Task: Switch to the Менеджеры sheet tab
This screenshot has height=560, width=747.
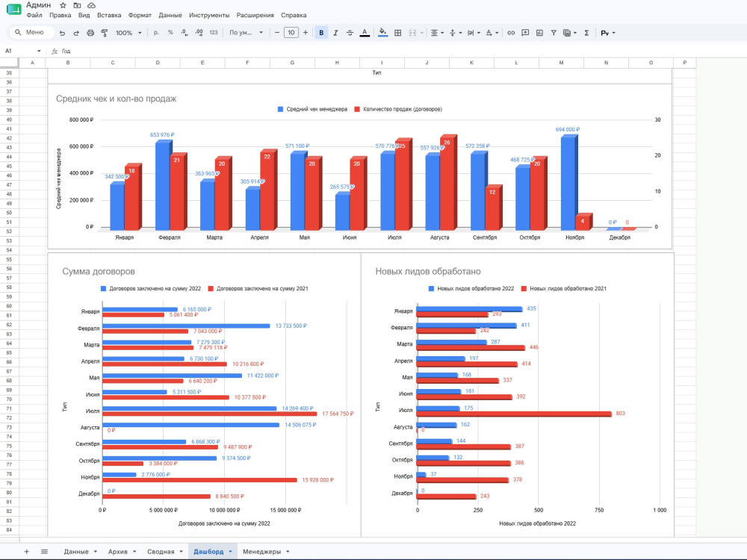Action: [x=261, y=552]
